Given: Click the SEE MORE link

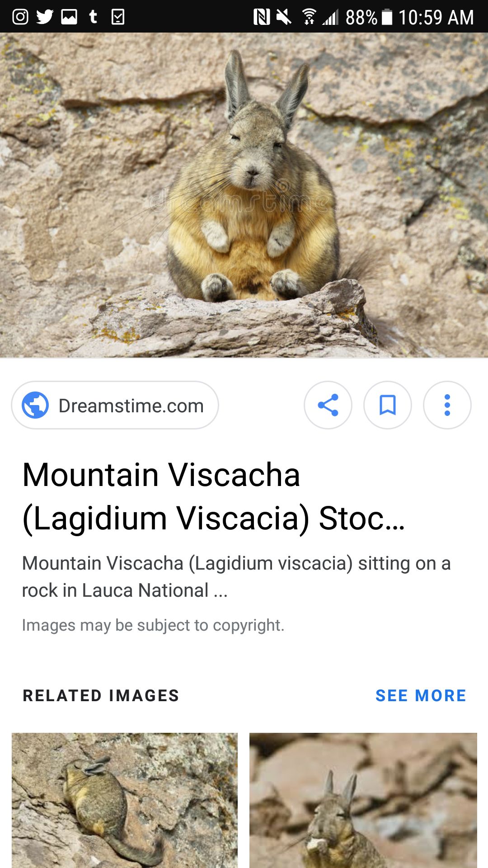Looking at the screenshot, I should click(421, 695).
